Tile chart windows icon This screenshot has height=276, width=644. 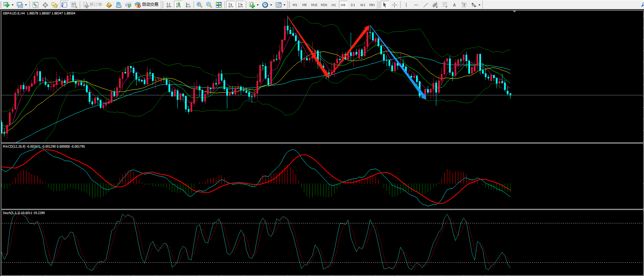tap(219, 5)
